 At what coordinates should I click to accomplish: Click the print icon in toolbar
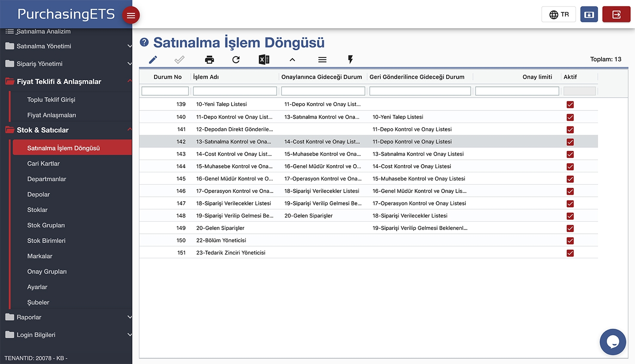click(x=210, y=60)
